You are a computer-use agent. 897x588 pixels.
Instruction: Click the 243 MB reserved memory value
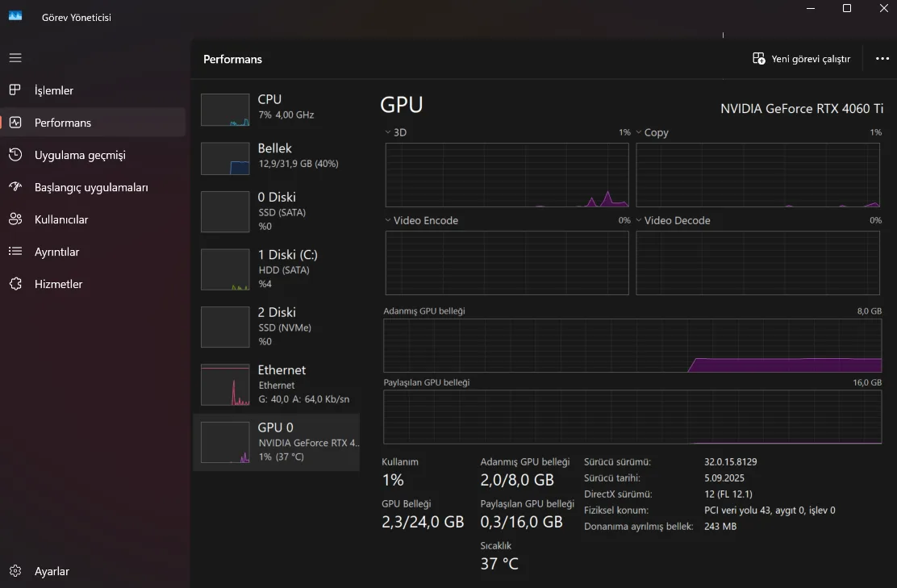(720, 526)
